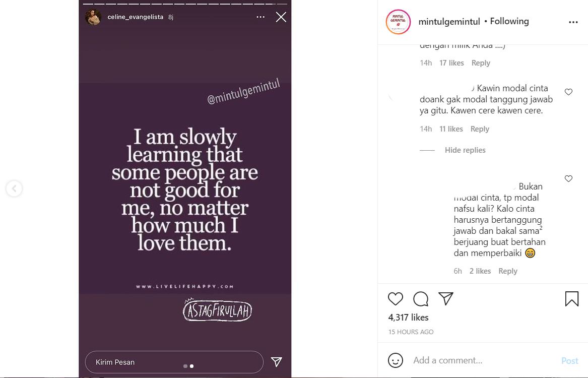Viewport: 588px width, 378px height.
Task: Save the post with the bookmark icon
Action: [x=571, y=299]
